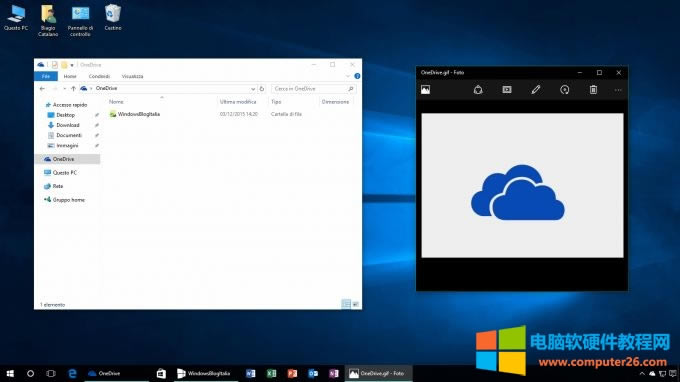Open the recent locations dropdown arrow
680x382 pixels.
pyautogui.click(x=64, y=88)
